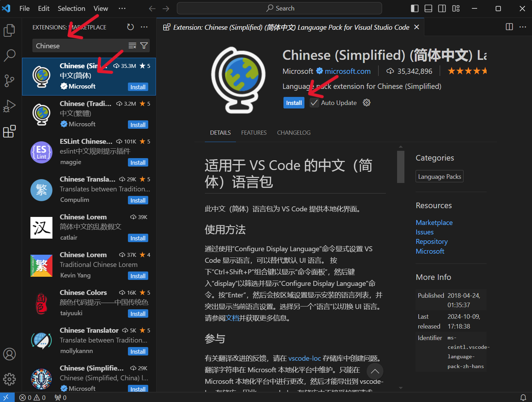This screenshot has height=402, width=532.
Task: Open the Explorer view in activity bar
Action: click(9, 30)
